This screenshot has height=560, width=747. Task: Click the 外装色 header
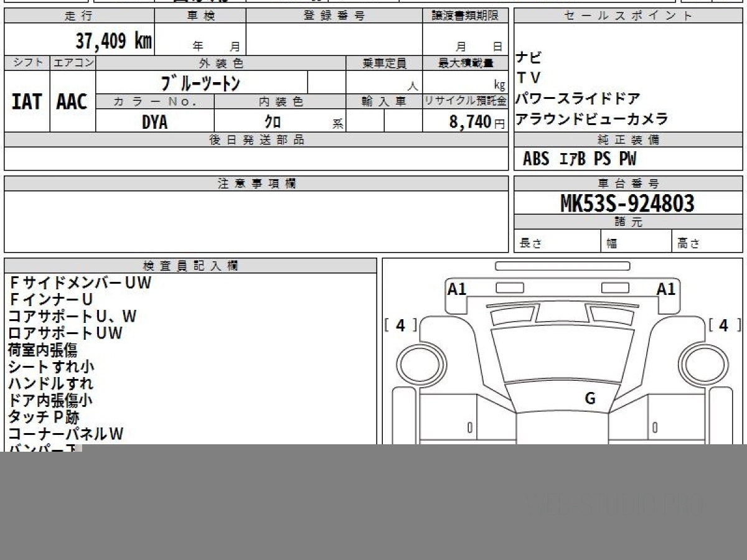(221, 63)
